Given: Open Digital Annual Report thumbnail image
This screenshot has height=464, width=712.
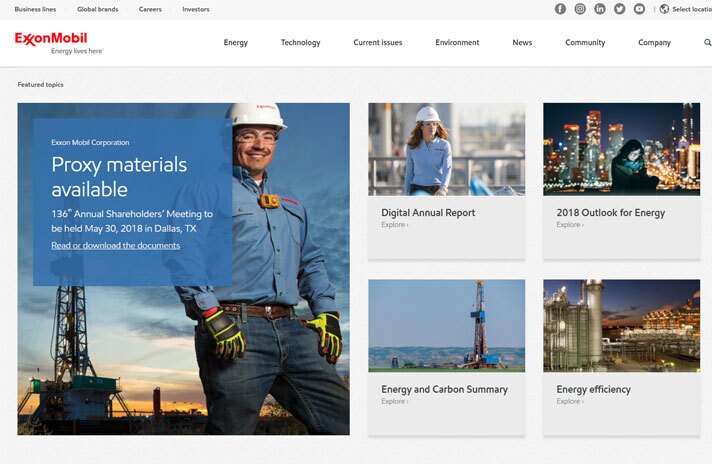Looking at the screenshot, I should point(447,149).
